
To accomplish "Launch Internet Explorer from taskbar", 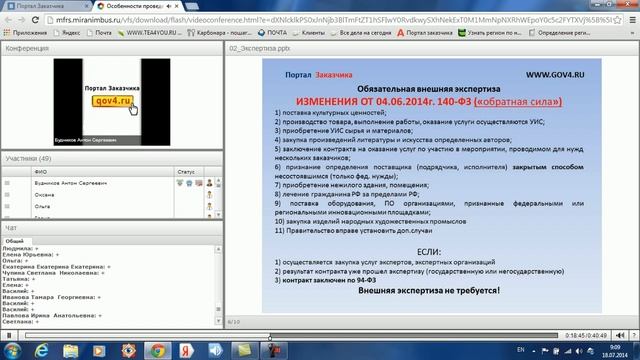I will click(x=41, y=351).
